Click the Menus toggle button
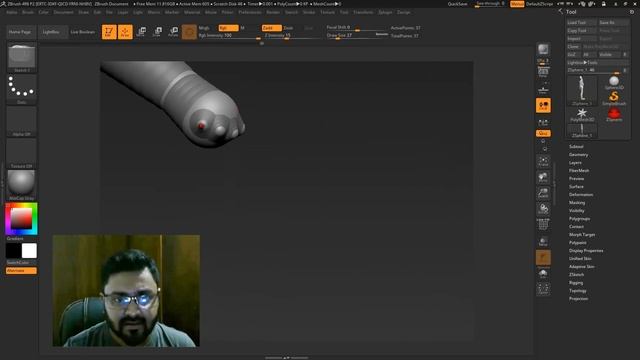Image resolution: width=640 pixels, height=360 pixels. tap(517, 4)
